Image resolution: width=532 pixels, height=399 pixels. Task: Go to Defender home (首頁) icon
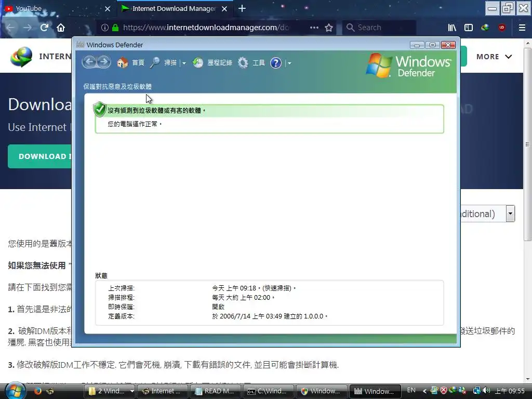(x=123, y=63)
